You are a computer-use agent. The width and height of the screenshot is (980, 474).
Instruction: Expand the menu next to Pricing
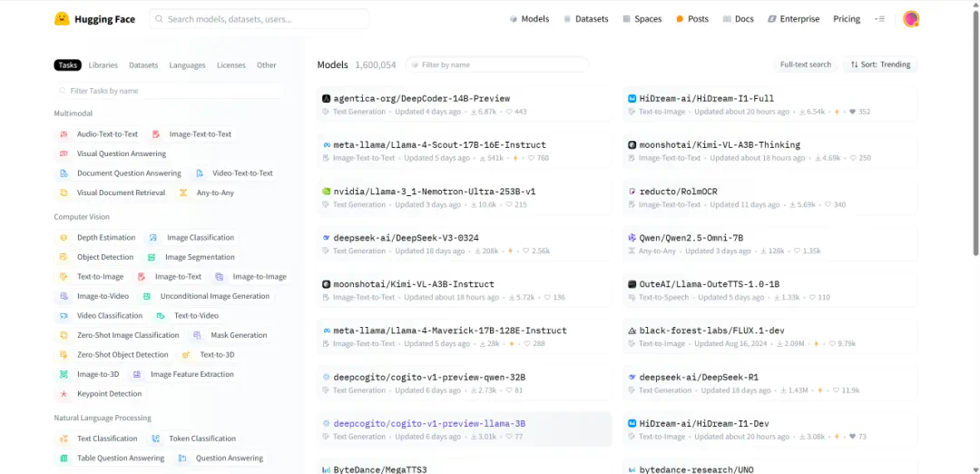[879, 19]
